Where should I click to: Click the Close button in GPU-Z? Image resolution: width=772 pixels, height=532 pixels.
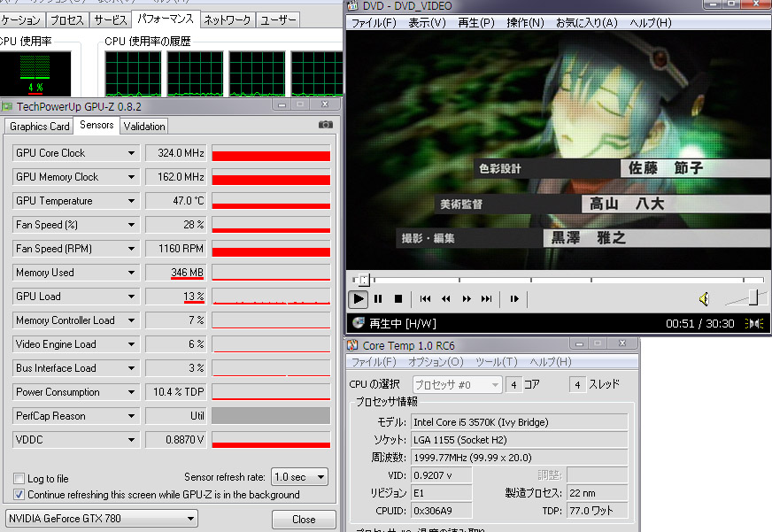click(x=304, y=520)
